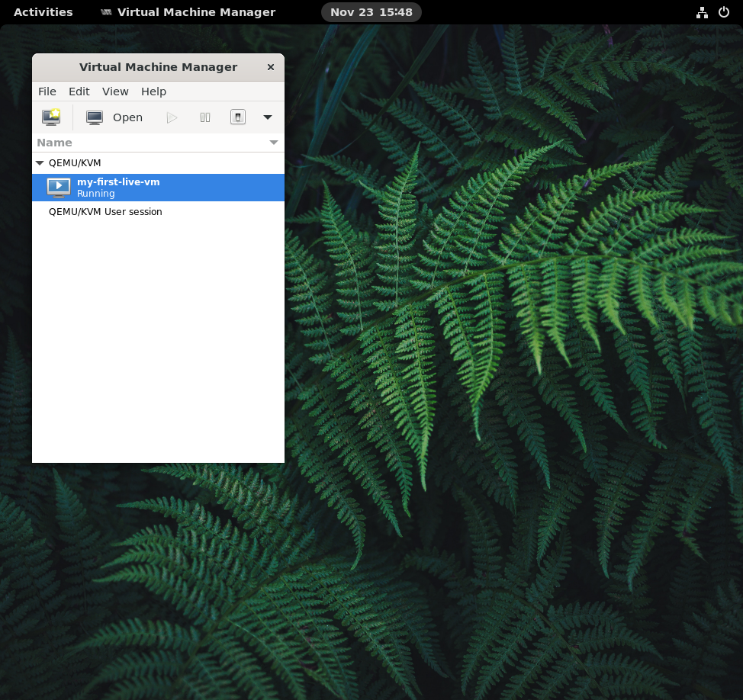
Task: Click the network status icon in top bar
Action: (x=702, y=12)
